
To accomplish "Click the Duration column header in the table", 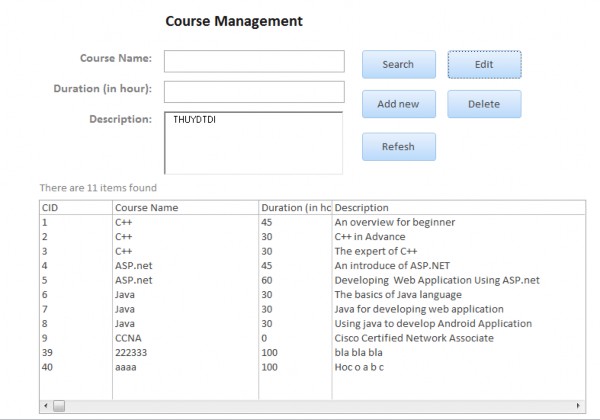I will point(295,207).
